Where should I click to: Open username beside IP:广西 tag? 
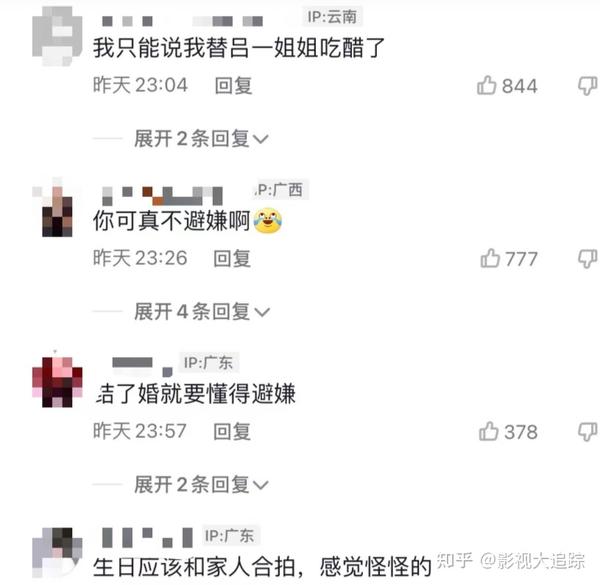point(163,196)
